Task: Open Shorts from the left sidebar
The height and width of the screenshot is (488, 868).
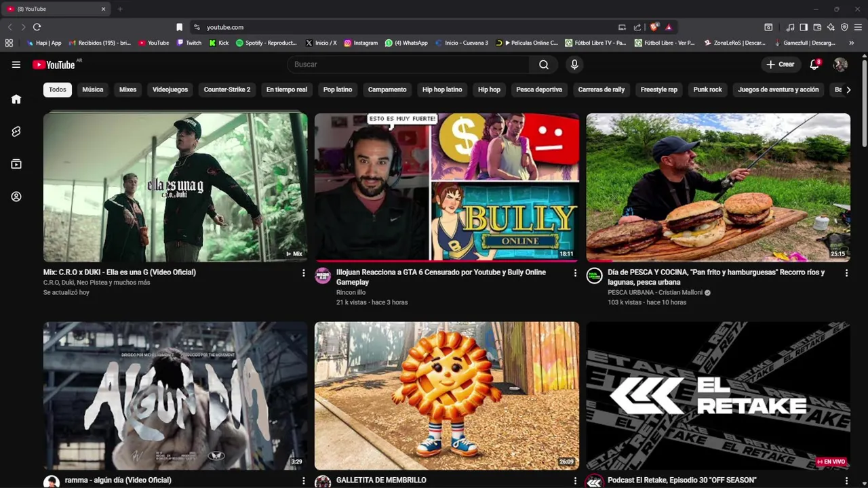Action: [16, 131]
